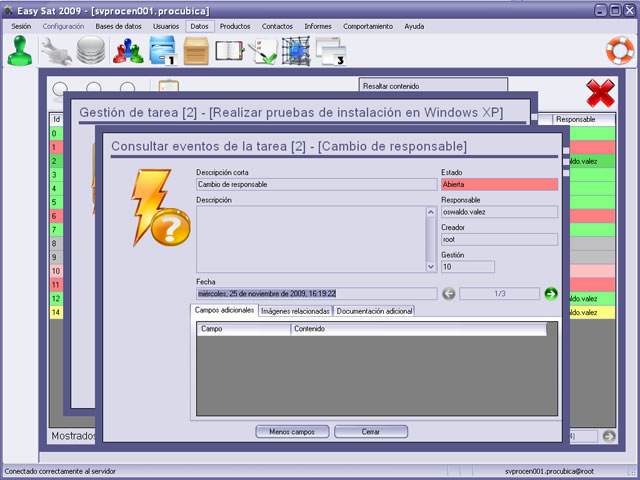Viewport: 640px width, 480px height.
Task: Select task row with Id 0
Action: click(x=56, y=133)
